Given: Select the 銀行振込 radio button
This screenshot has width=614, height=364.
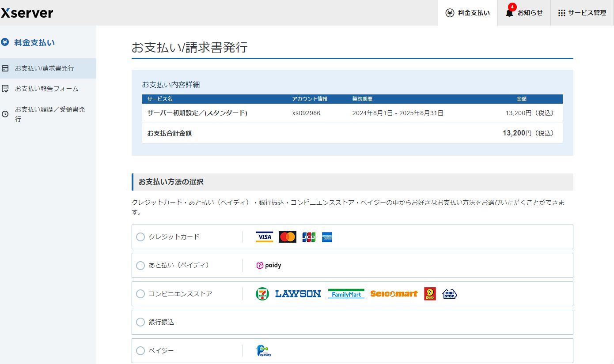Looking at the screenshot, I should [x=140, y=322].
